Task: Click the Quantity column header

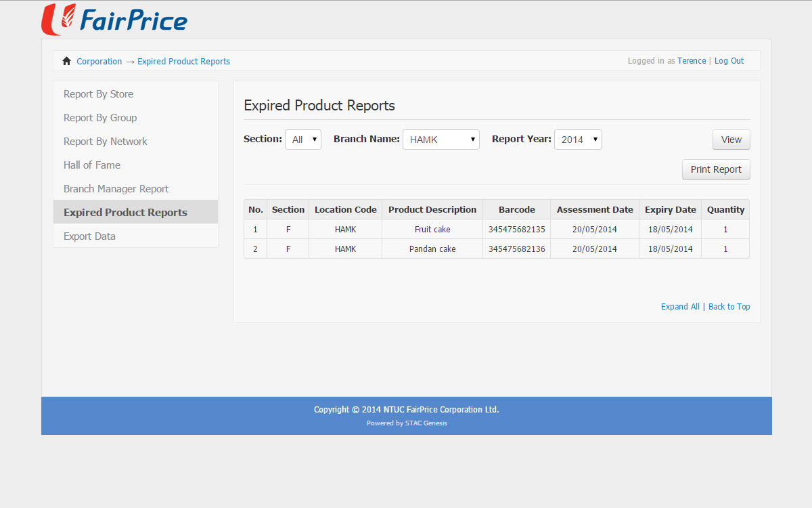Action: [x=725, y=209]
